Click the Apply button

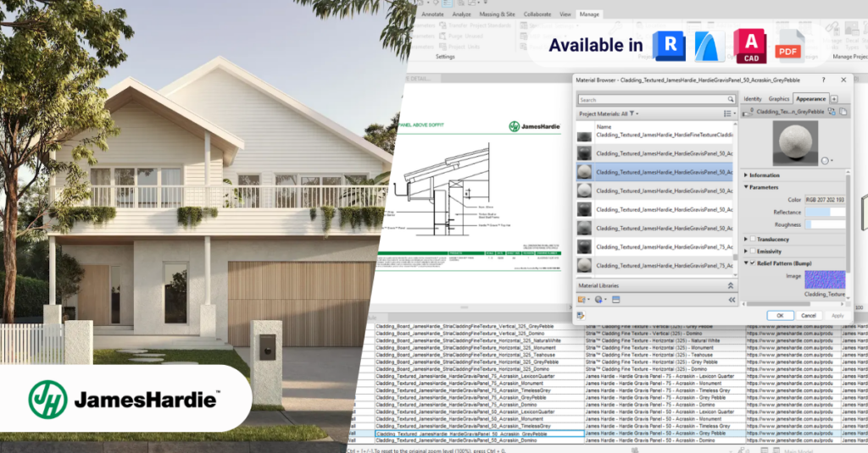[x=837, y=315]
